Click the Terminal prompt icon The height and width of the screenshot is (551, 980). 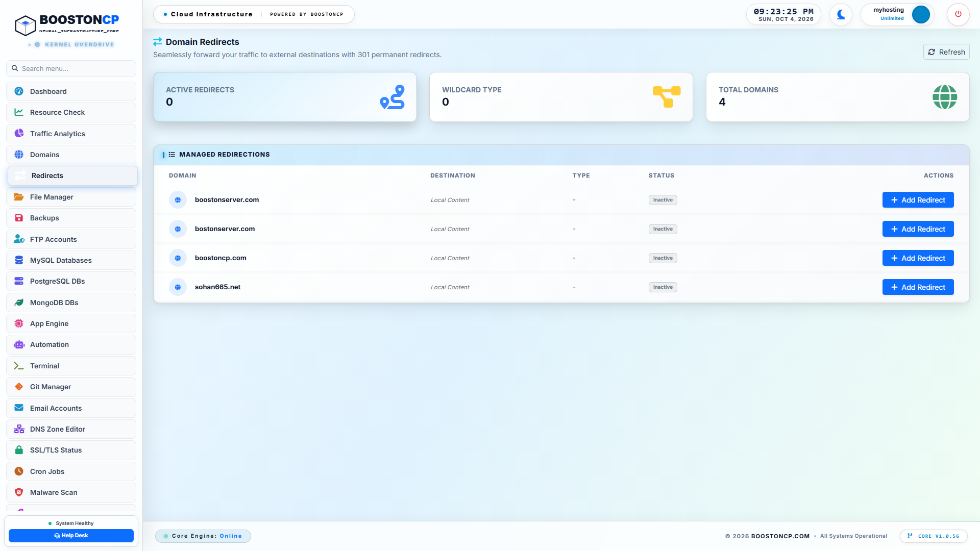coord(19,366)
